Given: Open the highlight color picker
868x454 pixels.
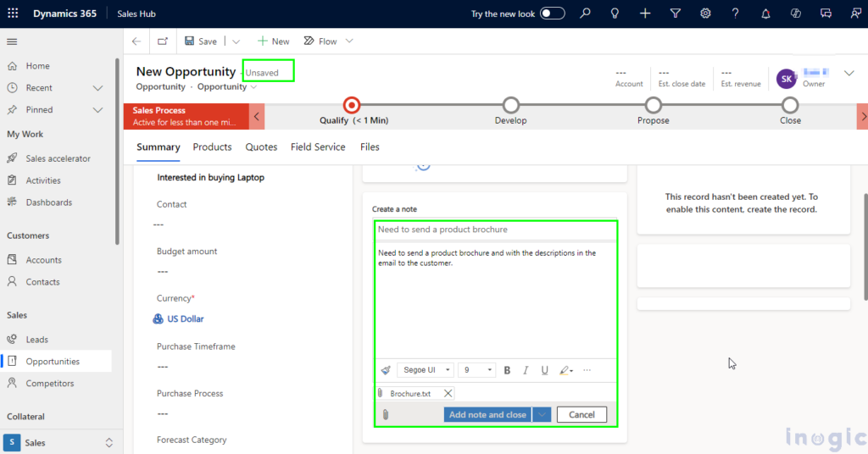Looking at the screenshot, I should click(x=565, y=370).
